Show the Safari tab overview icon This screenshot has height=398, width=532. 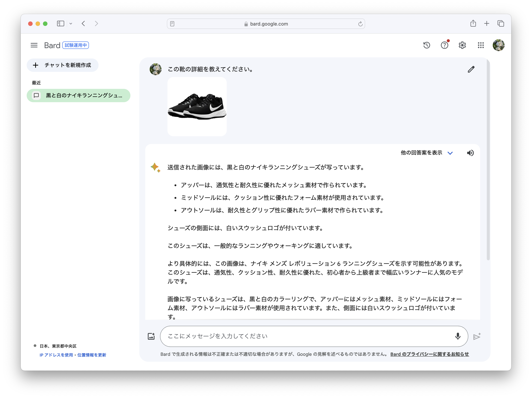point(501,24)
